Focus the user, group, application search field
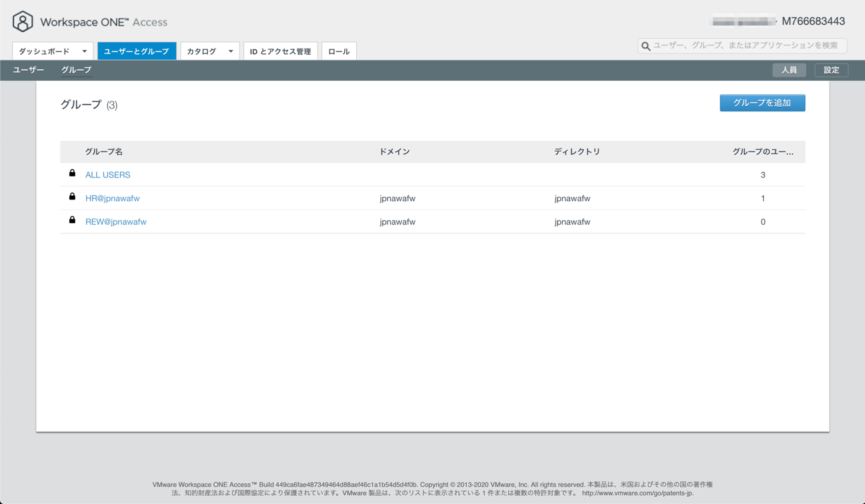The width and height of the screenshot is (865, 504). [x=742, y=45]
